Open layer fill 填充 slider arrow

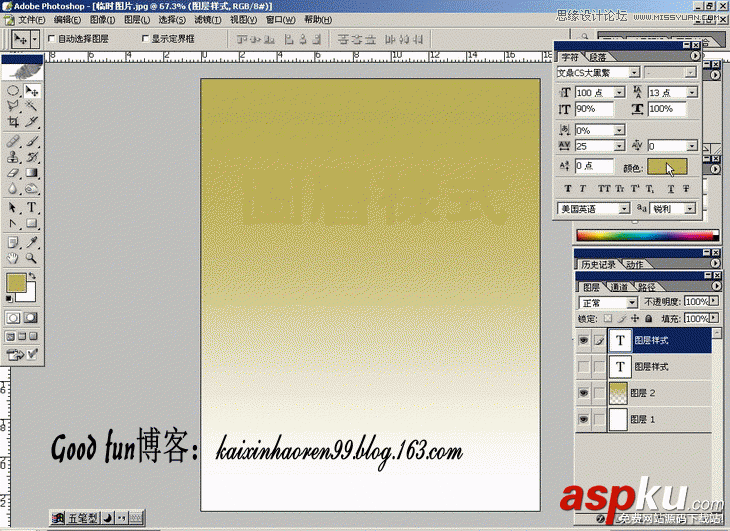(x=714, y=318)
